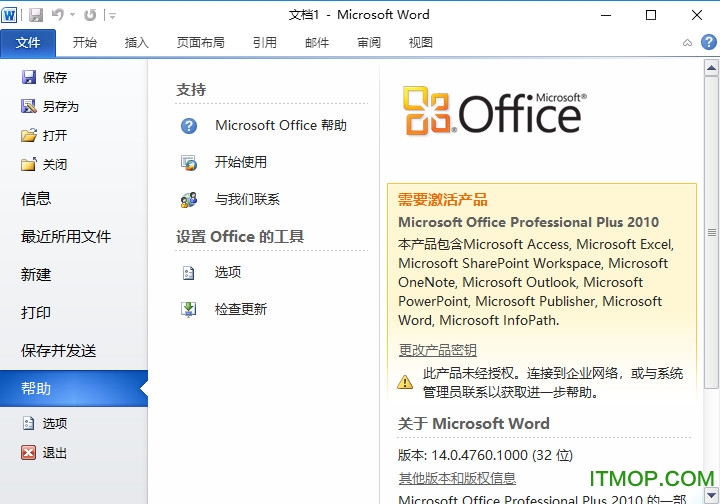
Task: Maximize the Word window
Action: [651, 15]
